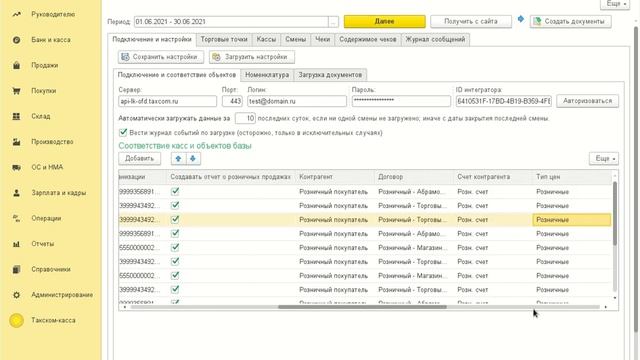The width and height of the screenshot is (640, 360).
Task: Click the Создать документы button
Action: click(571, 22)
